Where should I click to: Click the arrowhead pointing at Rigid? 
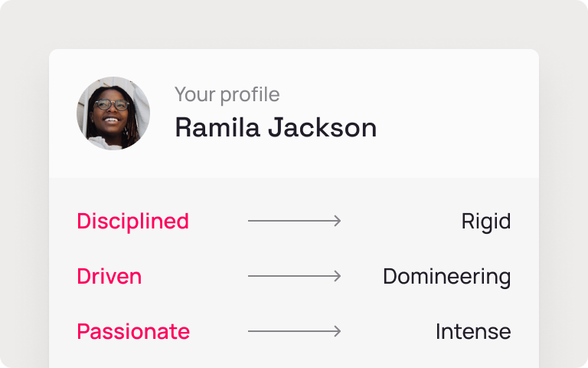(337, 221)
